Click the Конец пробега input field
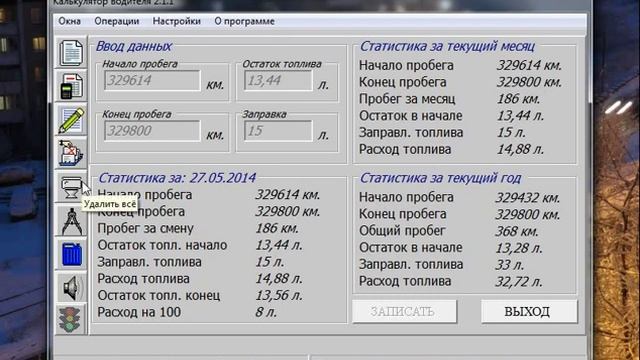The image size is (640, 360). coord(152,131)
